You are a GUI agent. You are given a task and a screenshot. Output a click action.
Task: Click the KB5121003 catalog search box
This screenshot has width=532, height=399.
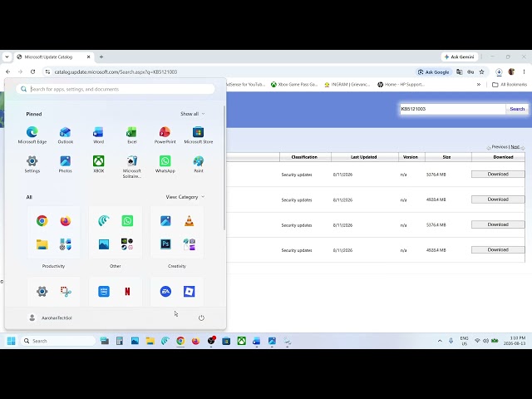click(x=452, y=109)
